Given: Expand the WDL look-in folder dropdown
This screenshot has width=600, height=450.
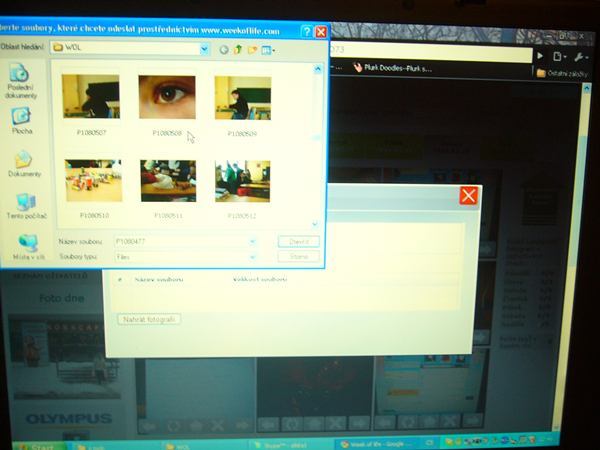Looking at the screenshot, I should (x=204, y=49).
